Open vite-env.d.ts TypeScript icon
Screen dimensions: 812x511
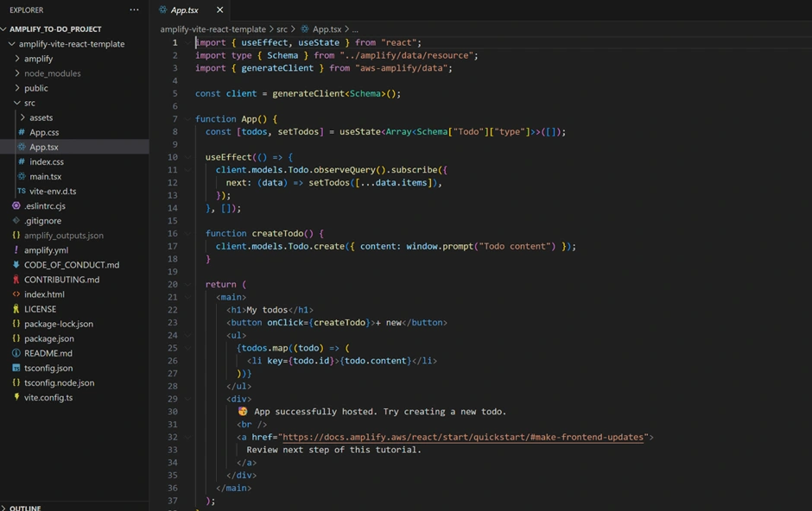tap(22, 192)
